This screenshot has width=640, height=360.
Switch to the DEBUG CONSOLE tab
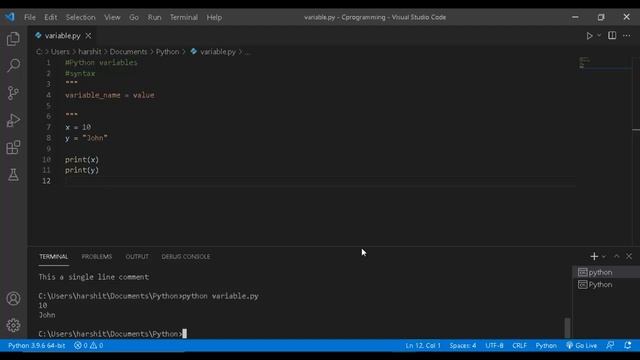pos(186,257)
